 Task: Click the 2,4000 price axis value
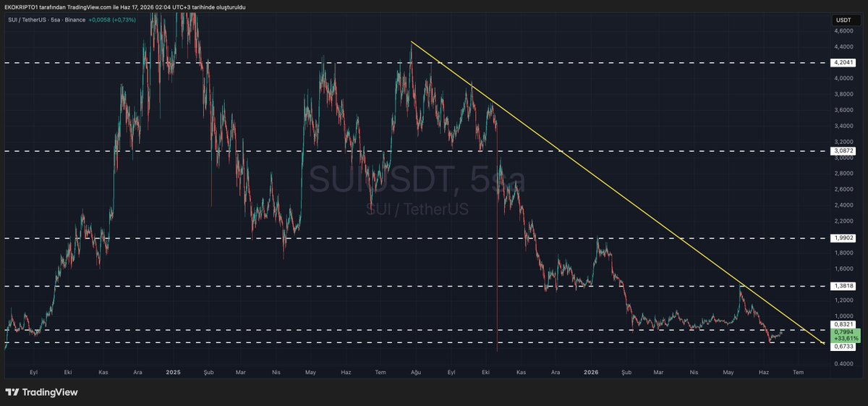(x=843, y=206)
